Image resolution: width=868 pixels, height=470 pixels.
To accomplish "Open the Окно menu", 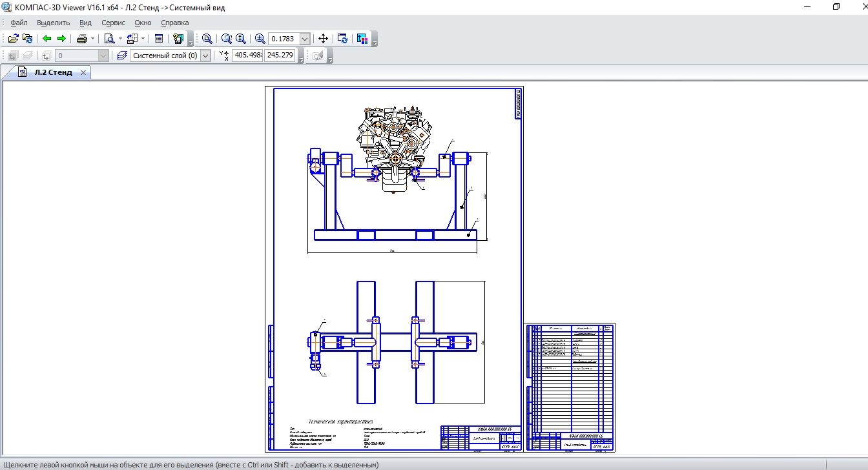I will (143, 23).
